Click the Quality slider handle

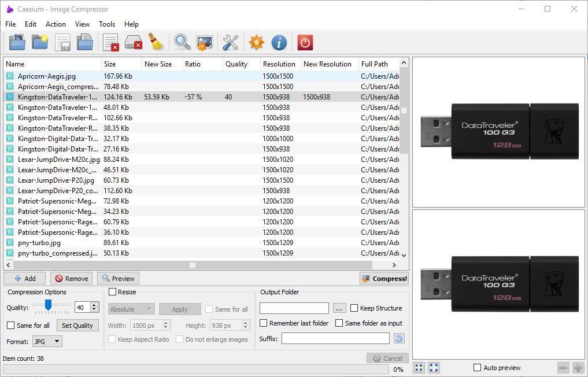coord(48,305)
